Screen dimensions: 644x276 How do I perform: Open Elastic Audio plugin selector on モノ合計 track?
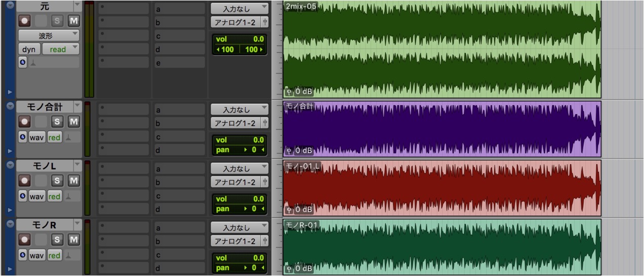pyautogui.click(x=71, y=137)
